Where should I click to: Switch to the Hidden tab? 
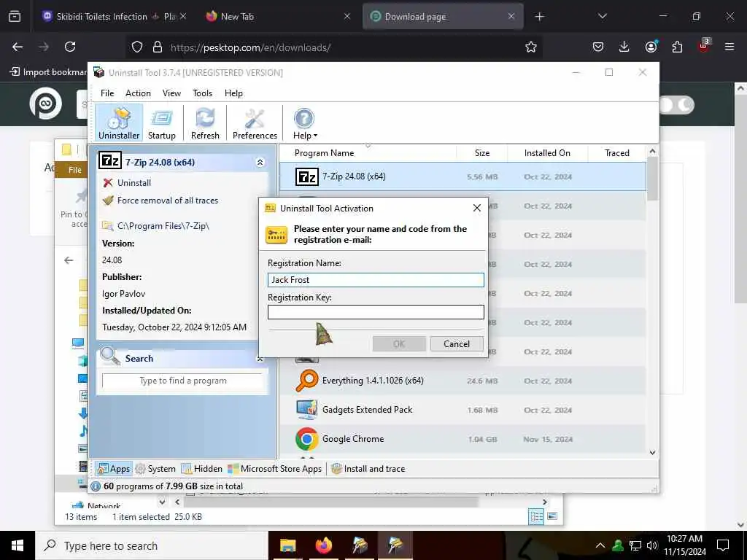point(202,469)
